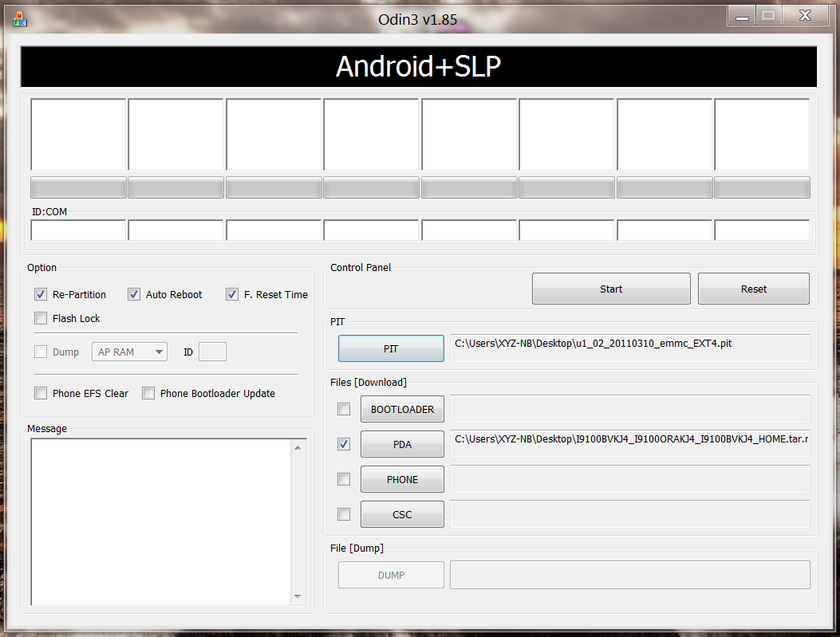The width and height of the screenshot is (840, 637).
Task: Check the BOOTLOADER file checkbox
Action: pyautogui.click(x=344, y=410)
